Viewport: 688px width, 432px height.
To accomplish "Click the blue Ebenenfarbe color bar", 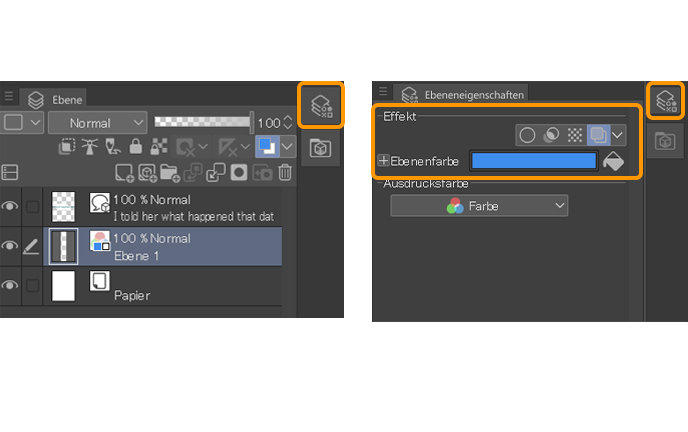I will 534,161.
